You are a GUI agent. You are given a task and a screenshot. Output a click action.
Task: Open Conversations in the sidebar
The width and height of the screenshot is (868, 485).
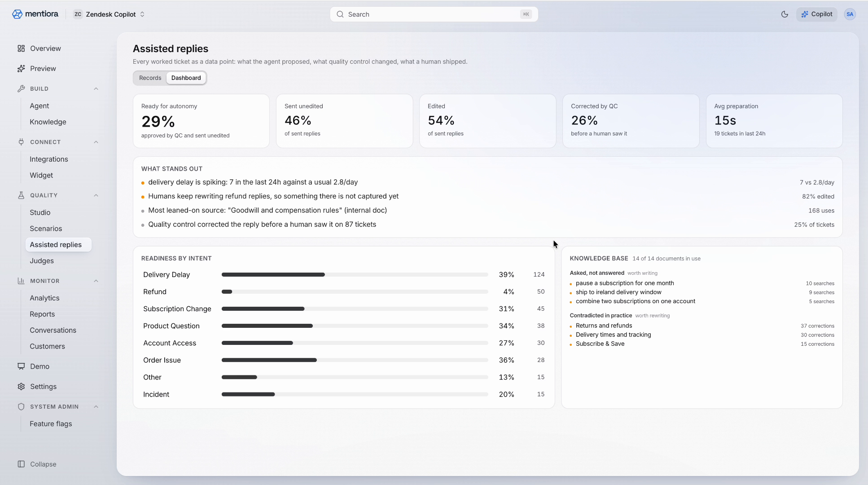click(x=53, y=331)
